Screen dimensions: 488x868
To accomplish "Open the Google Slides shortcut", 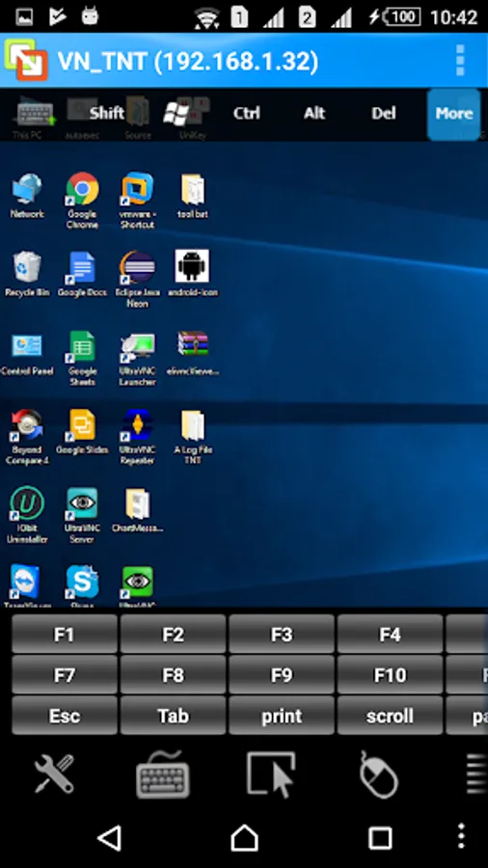I will coord(82,432).
